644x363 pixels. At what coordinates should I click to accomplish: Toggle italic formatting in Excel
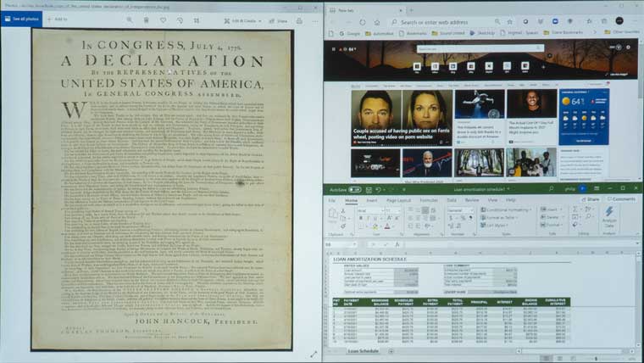[x=368, y=219]
